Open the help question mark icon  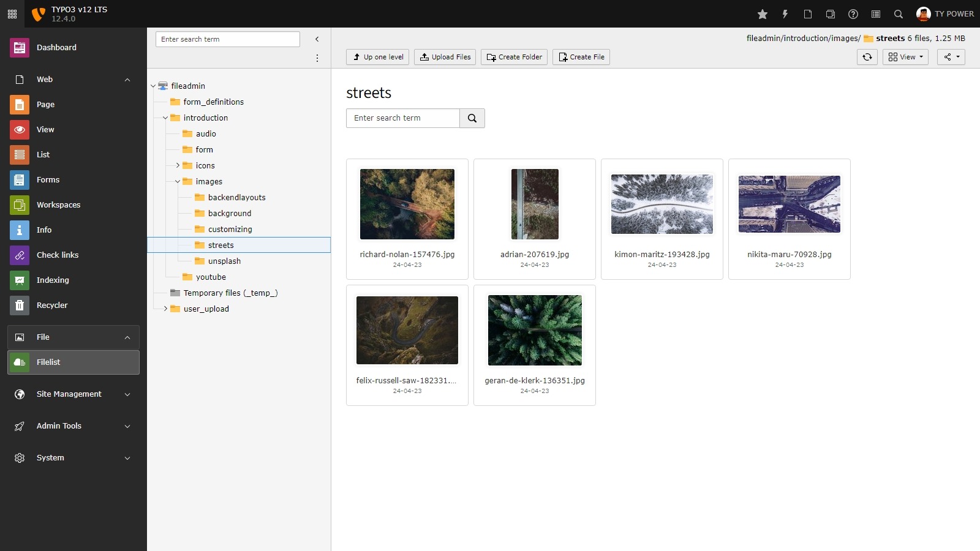point(853,14)
